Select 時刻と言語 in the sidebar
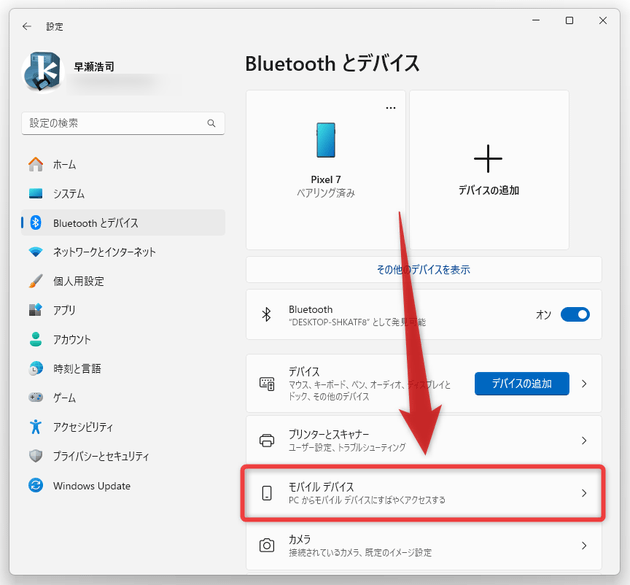 click(77, 369)
